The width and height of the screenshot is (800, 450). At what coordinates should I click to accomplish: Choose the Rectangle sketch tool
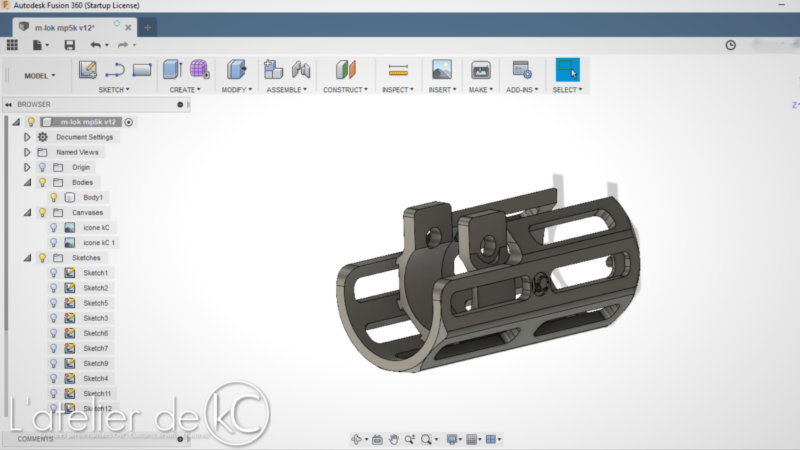(x=141, y=70)
